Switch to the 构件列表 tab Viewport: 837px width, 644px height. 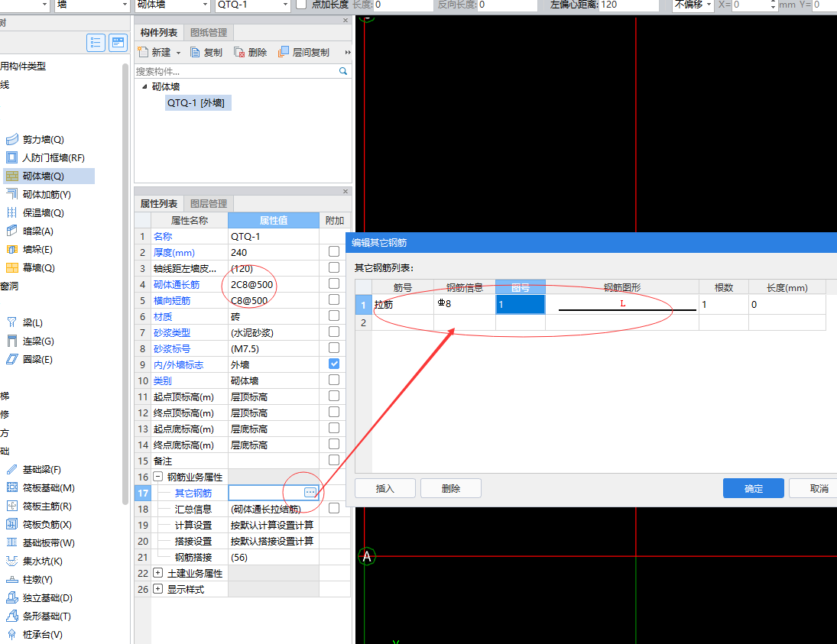click(x=158, y=33)
